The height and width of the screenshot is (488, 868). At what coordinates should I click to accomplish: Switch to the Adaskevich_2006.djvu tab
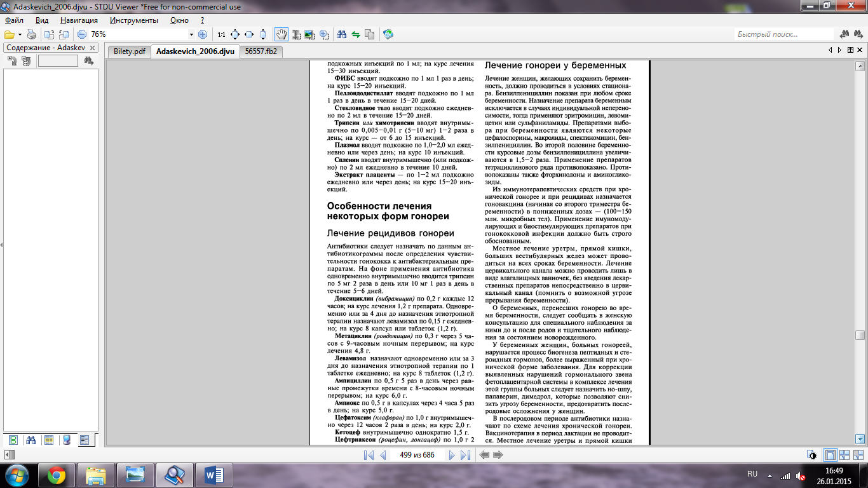click(195, 51)
